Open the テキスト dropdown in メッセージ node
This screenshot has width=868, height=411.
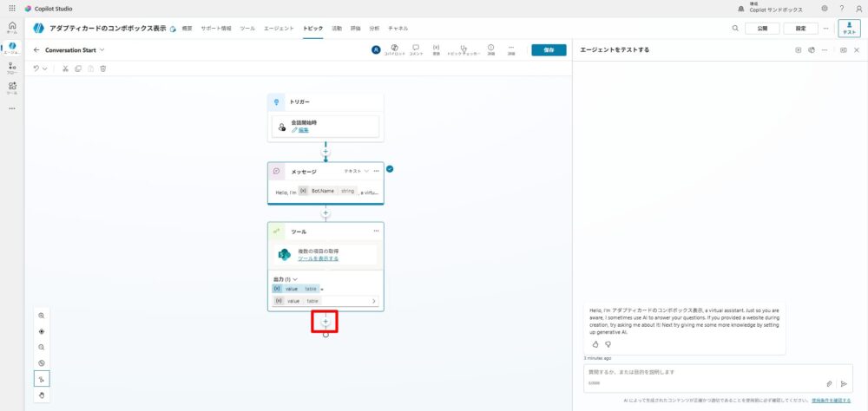tap(356, 171)
